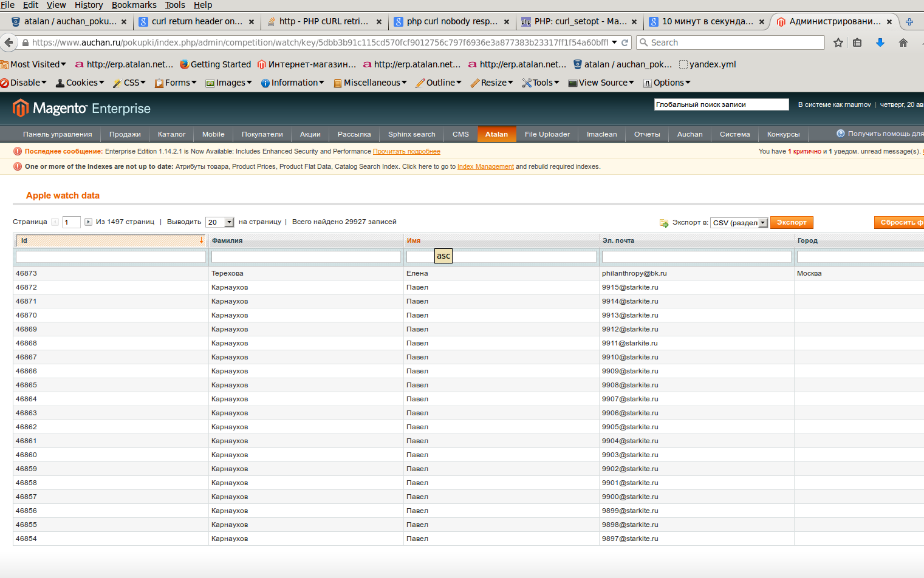Open Disable menu in developer toolbar
This screenshot has height=578, width=924.
pos(24,83)
